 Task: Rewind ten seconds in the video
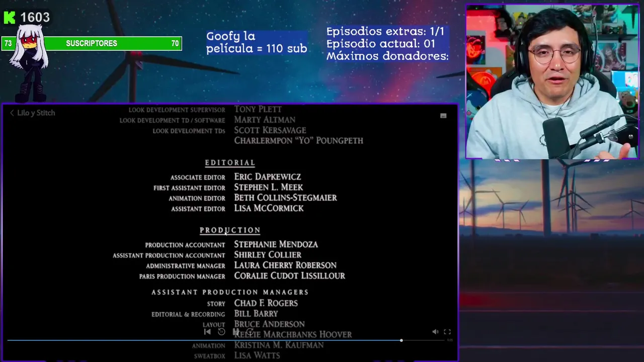(221, 332)
